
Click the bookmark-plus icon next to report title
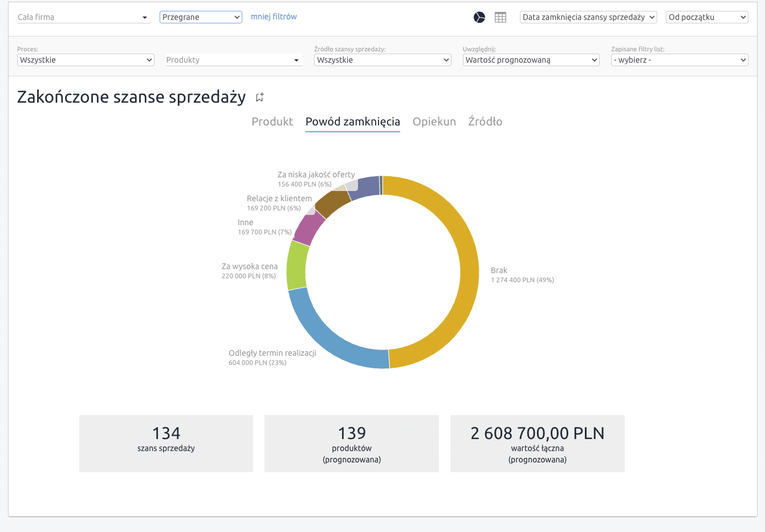tap(259, 96)
